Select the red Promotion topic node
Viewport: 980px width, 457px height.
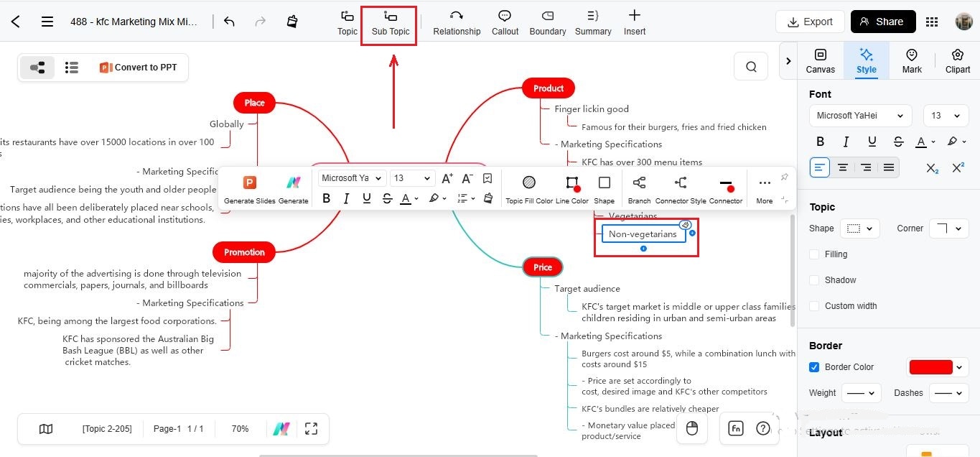point(244,252)
